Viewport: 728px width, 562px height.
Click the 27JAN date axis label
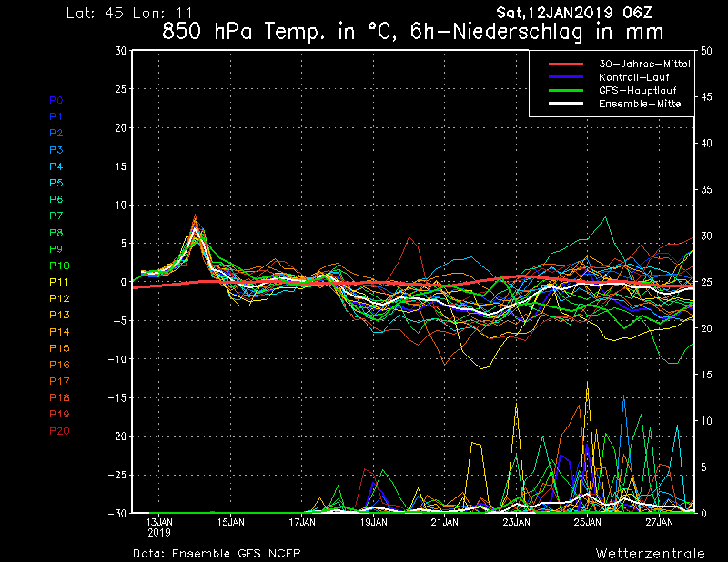click(x=660, y=522)
